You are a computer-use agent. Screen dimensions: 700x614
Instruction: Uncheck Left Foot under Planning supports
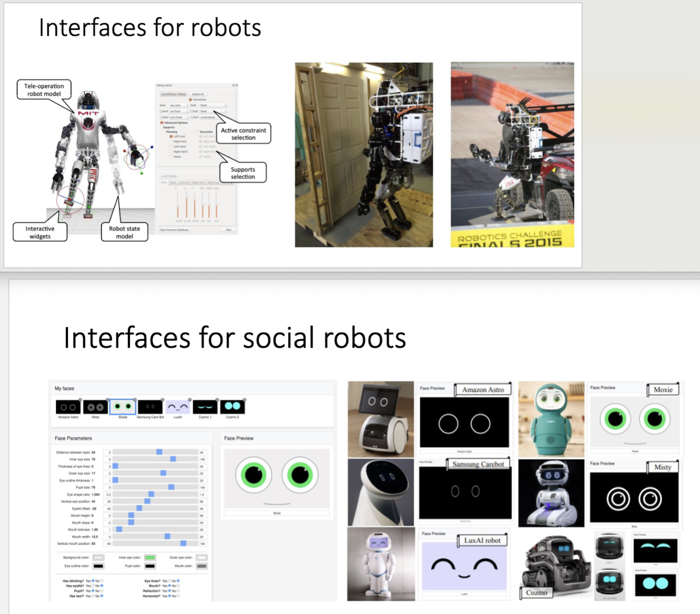pyautogui.click(x=171, y=136)
